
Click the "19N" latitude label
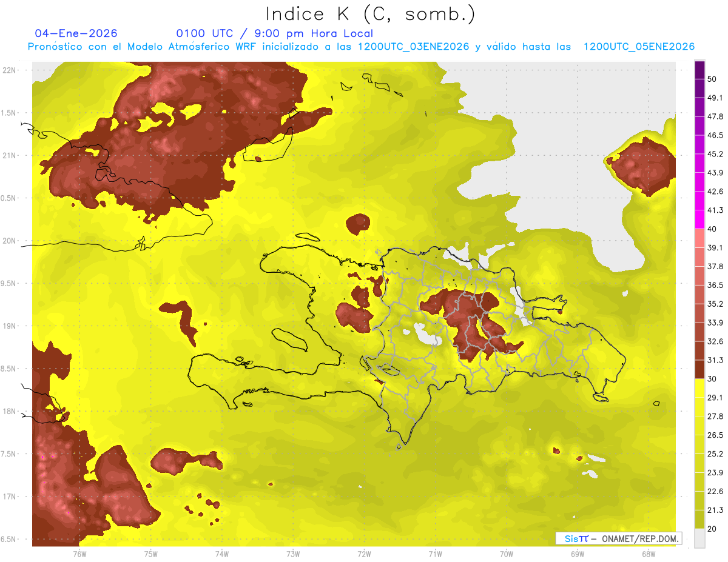[x=10, y=326]
